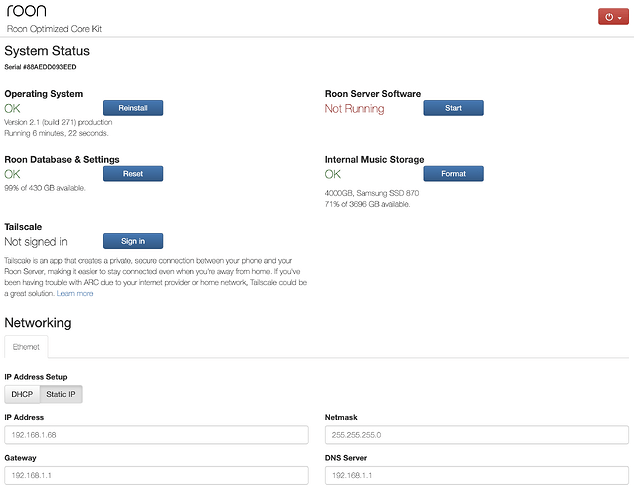The height and width of the screenshot is (500, 634).
Task: Open the red power menu dropdown
Action: click(x=613, y=17)
